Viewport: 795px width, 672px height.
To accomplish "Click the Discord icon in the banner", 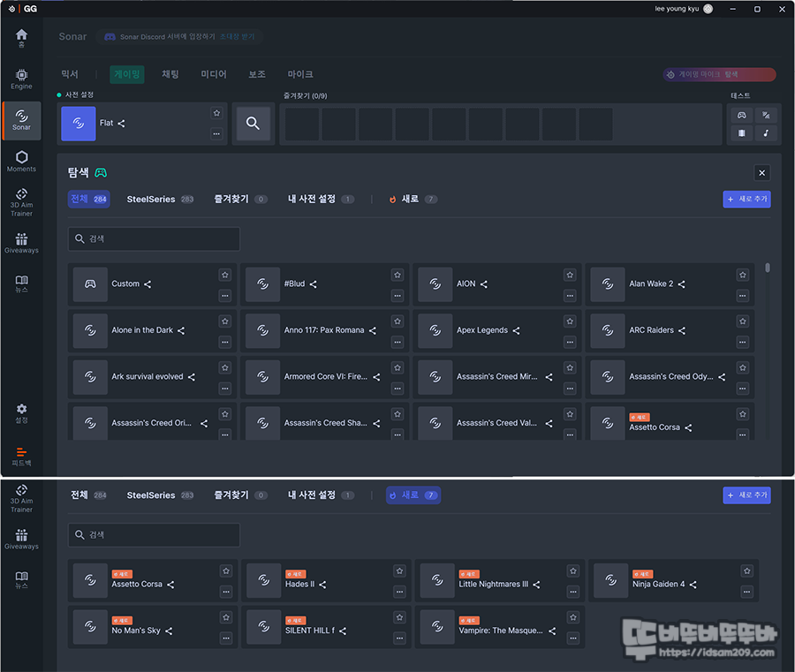I will [x=110, y=37].
